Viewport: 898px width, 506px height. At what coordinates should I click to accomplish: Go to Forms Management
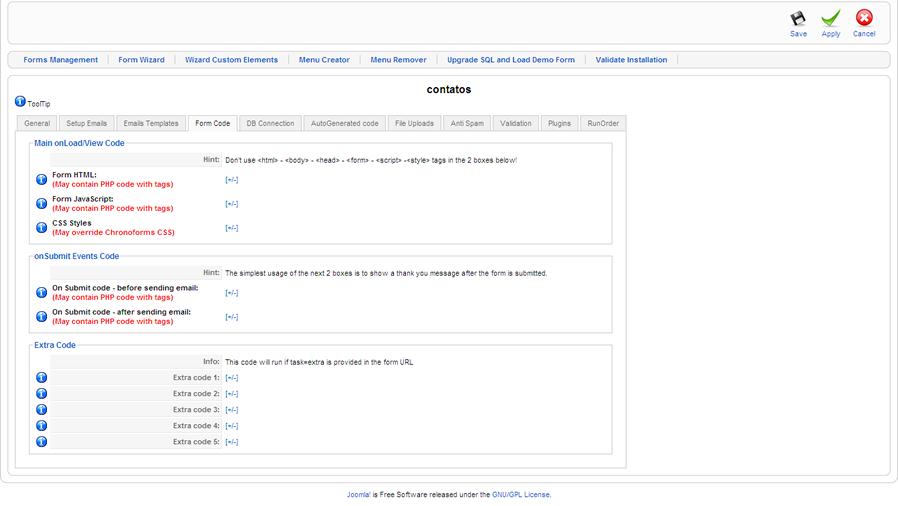point(61,60)
